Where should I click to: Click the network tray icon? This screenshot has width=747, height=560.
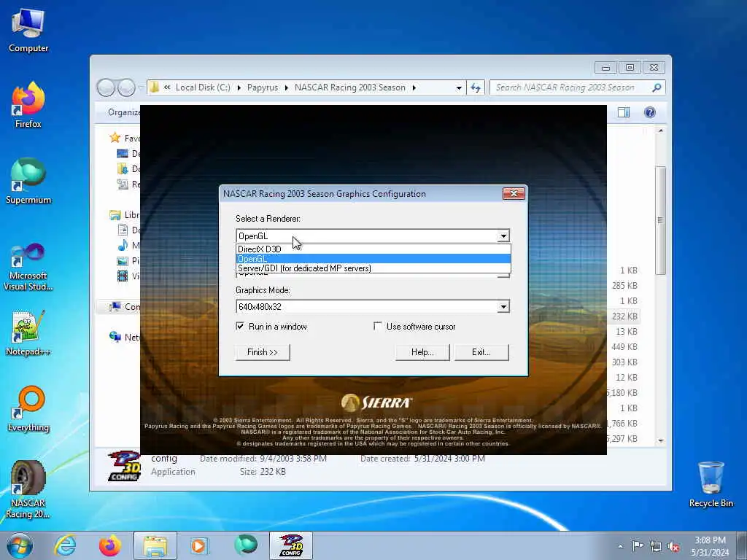coord(656,546)
